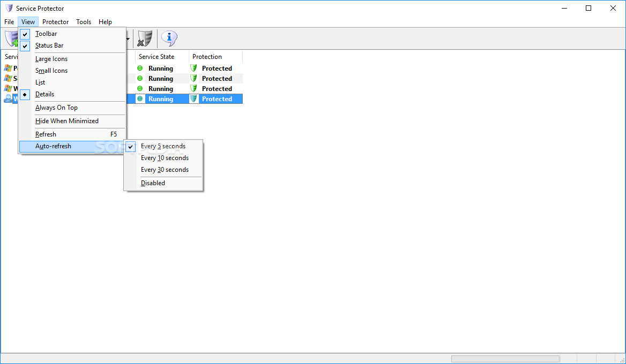Screen dimensions: 626x364
Task: Open the info speech-bubble About icon
Action: click(x=169, y=39)
